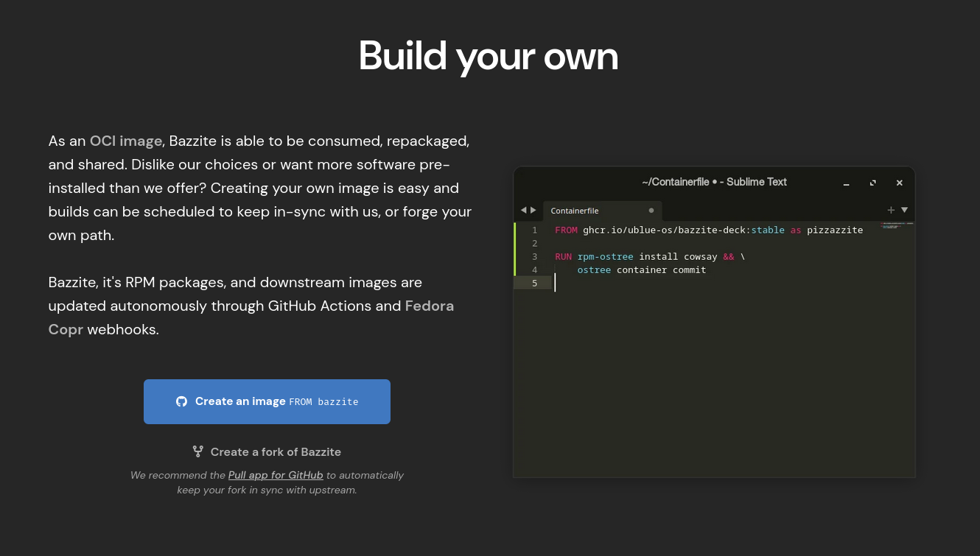980x556 pixels.
Task: Open the OCI image link
Action: tap(126, 141)
